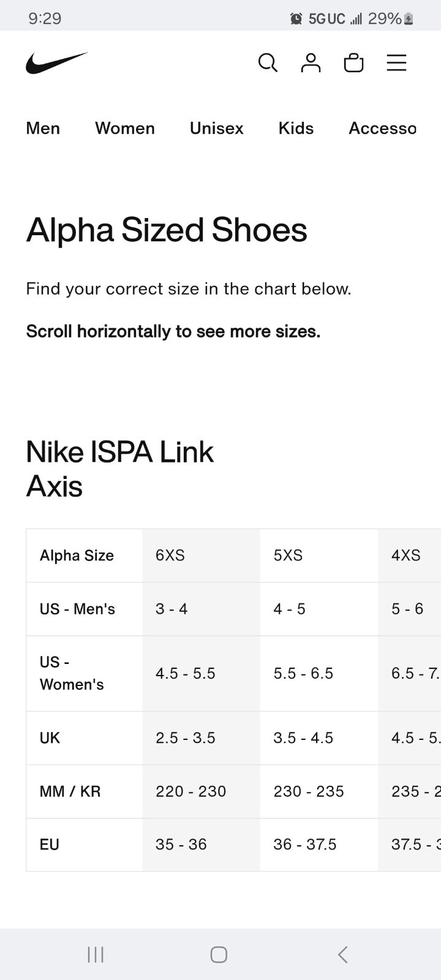Click the Accessories category
Image resolution: width=441 pixels, height=980 pixels.
[382, 129]
